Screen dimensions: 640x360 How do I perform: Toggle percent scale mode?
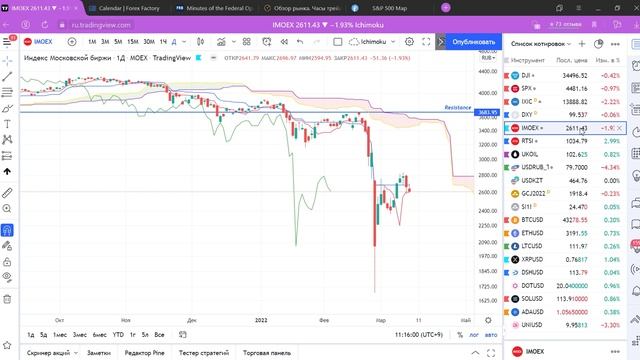click(460, 335)
